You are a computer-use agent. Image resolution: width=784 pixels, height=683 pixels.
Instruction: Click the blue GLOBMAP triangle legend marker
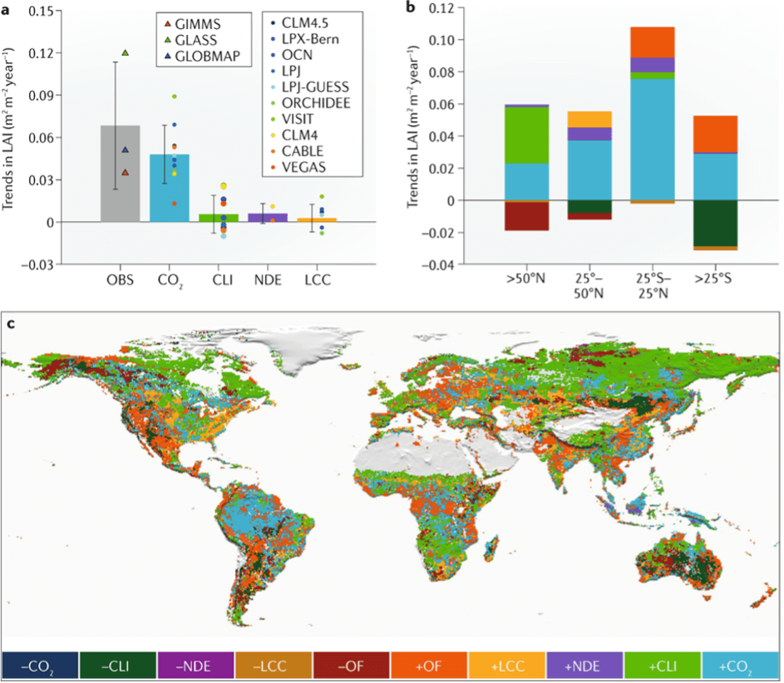166,57
